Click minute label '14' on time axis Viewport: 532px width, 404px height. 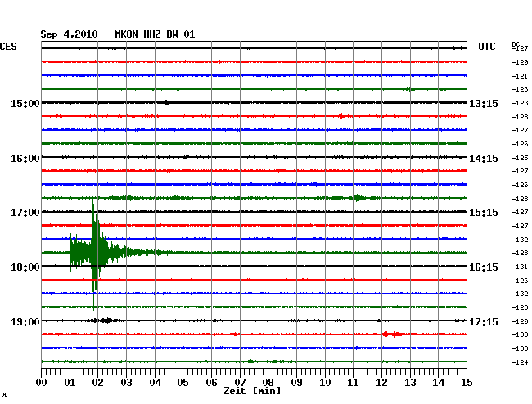pos(438,382)
